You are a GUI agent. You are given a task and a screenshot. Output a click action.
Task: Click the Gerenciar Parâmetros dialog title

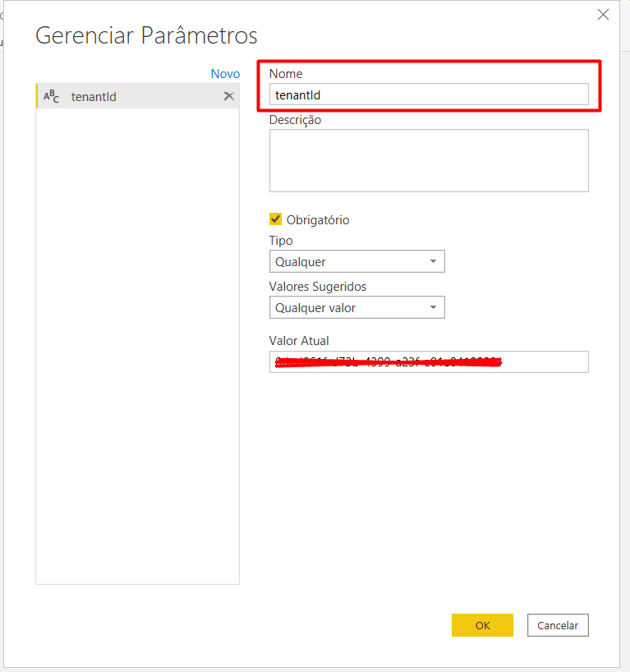(146, 36)
